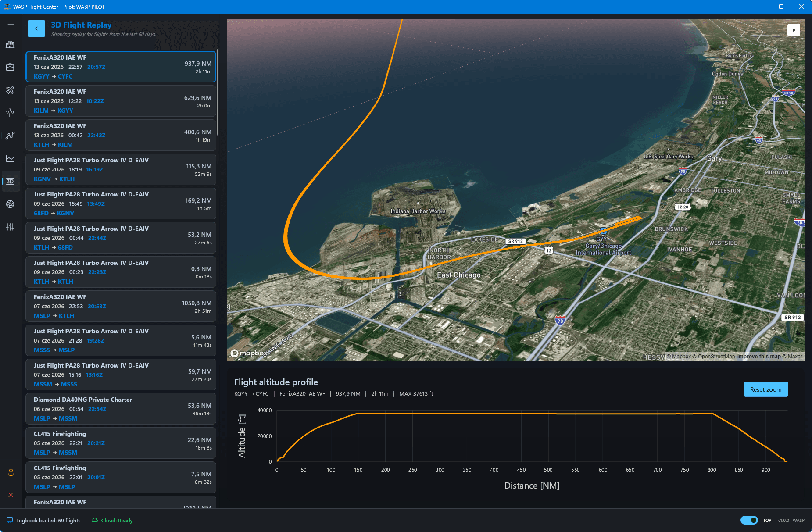Select the Diamond DA40NG Private Charter flight
Viewport: 812px width, 532px height.
(121, 409)
